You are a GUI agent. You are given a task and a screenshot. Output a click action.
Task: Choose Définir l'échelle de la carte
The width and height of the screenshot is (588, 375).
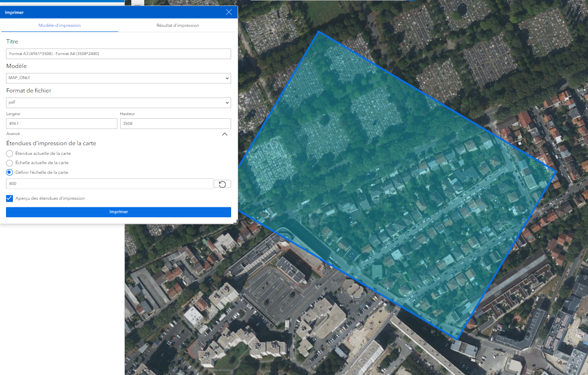click(x=9, y=172)
